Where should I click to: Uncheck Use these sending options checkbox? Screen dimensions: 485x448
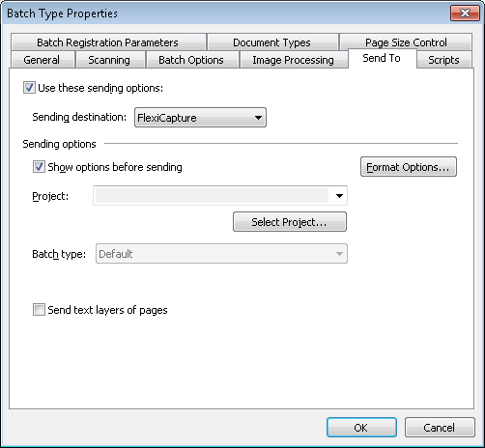click(29, 88)
